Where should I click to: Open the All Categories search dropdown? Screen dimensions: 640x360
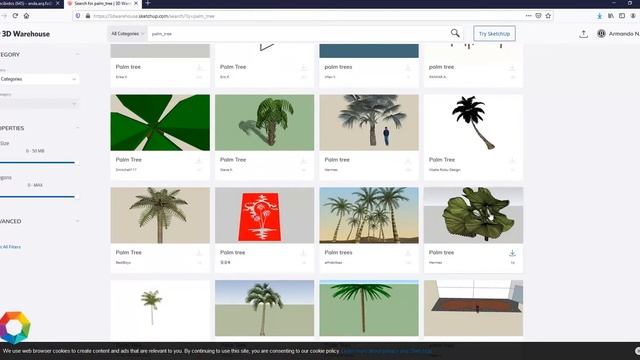coord(128,33)
